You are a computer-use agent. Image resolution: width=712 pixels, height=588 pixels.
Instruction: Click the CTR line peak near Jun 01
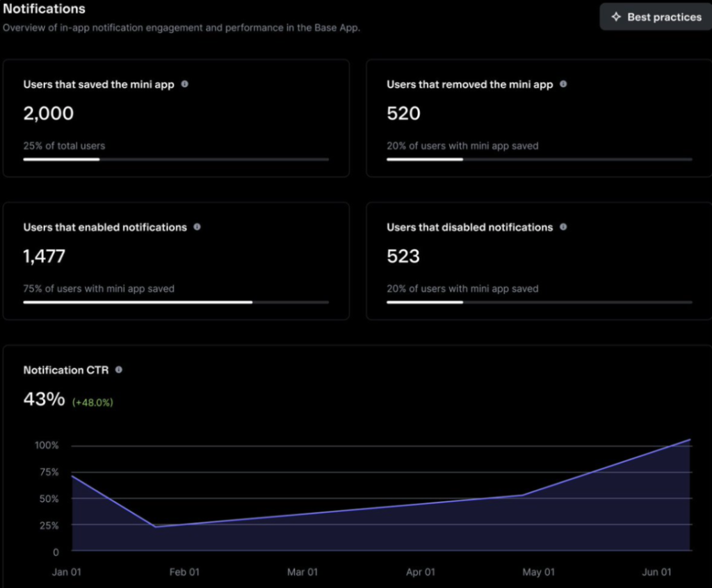point(690,439)
